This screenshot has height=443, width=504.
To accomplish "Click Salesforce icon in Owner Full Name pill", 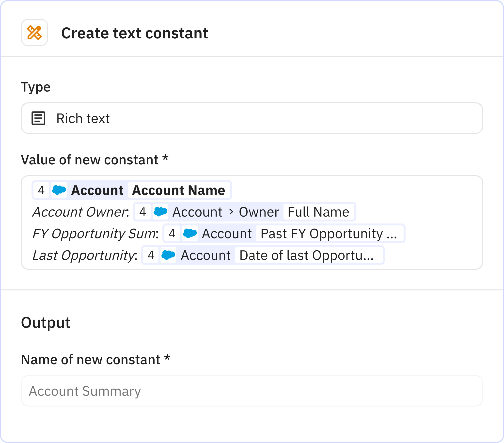I will tap(160, 212).
